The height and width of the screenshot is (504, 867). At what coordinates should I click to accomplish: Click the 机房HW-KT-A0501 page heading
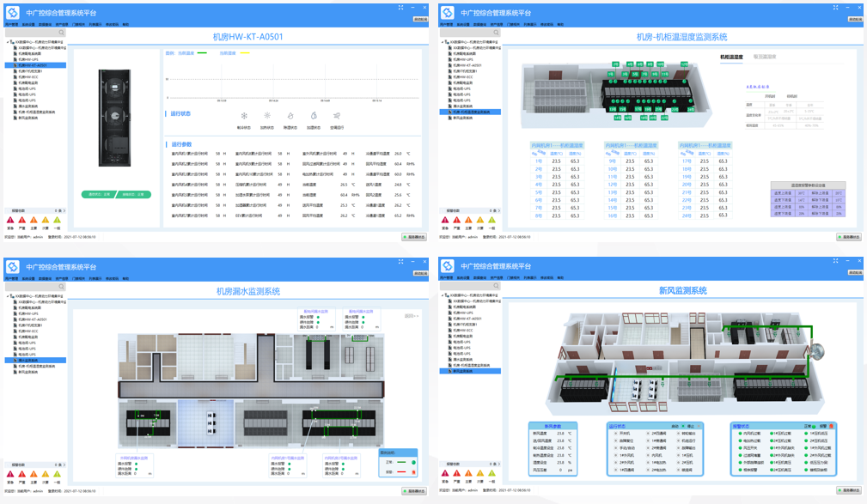pyautogui.click(x=247, y=37)
